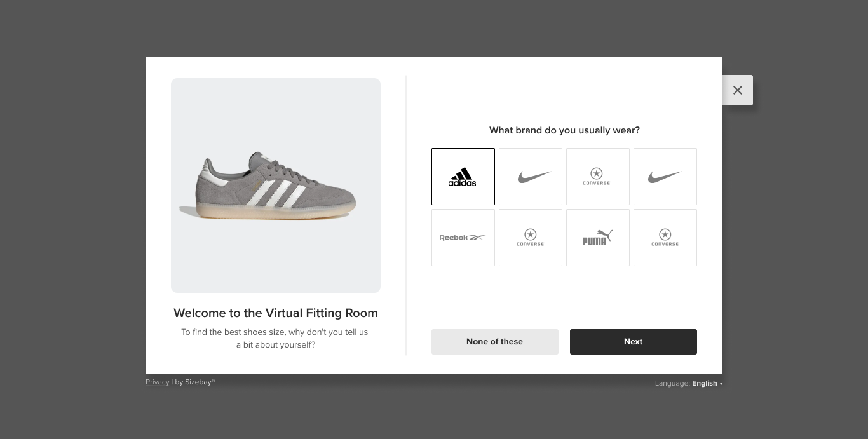
Task: Select the Converse tile right of Puma
Action: pos(665,238)
